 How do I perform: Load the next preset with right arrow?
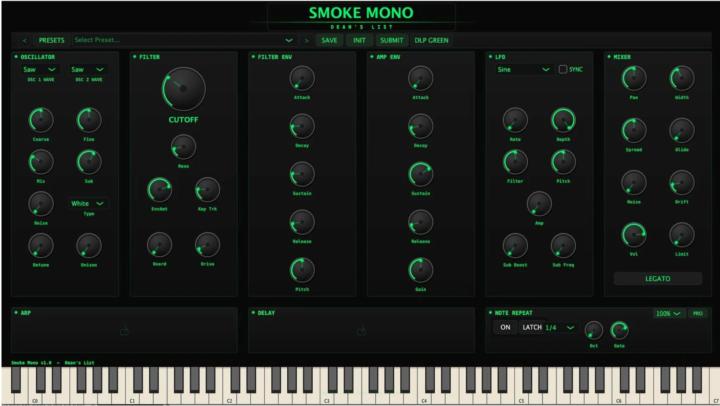pyautogui.click(x=307, y=40)
